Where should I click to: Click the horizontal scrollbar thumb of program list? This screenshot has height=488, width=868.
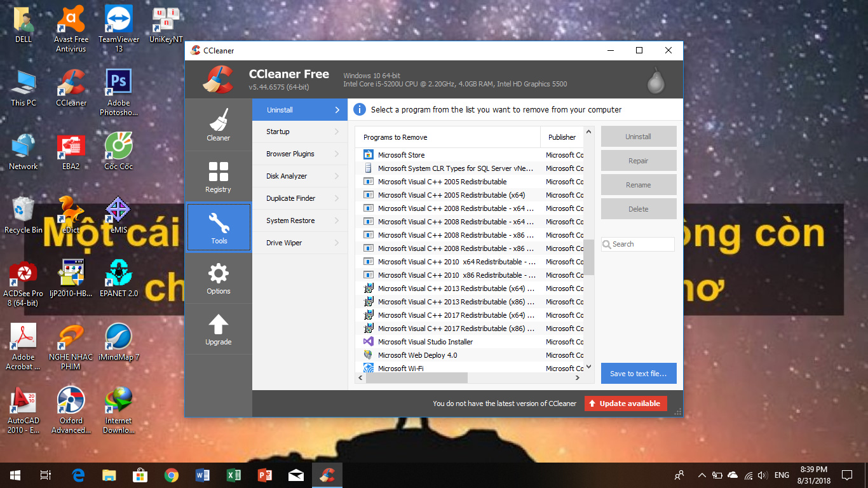tap(416, 377)
